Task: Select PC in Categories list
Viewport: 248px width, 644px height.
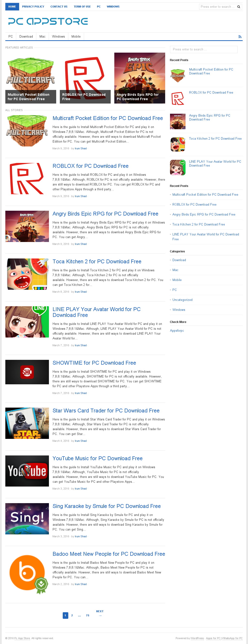Action: pos(175,290)
